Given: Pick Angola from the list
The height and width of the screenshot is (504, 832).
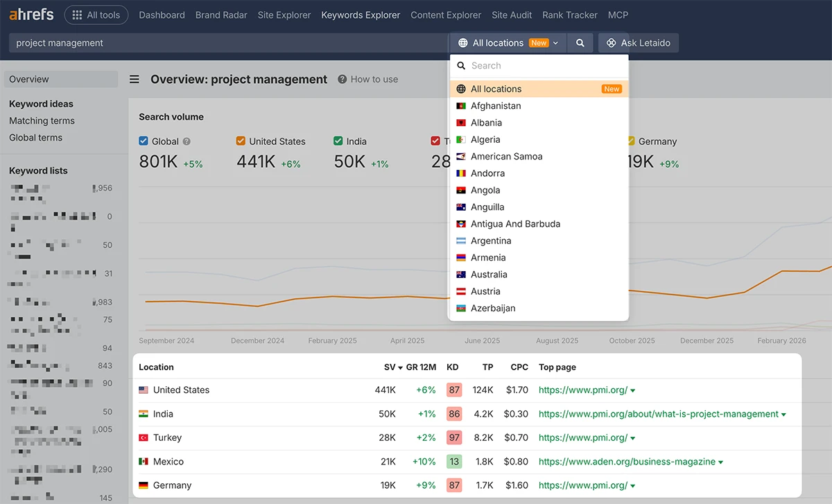Looking at the screenshot, I should click(539, 190).
